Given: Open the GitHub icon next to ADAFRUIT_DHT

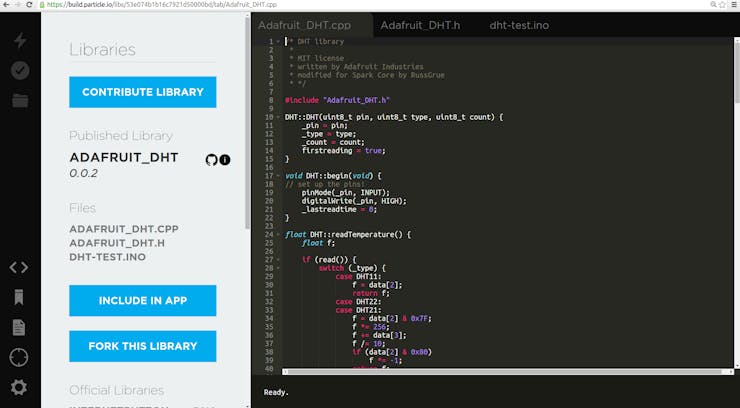Looking at the screenshot, I should [211, 160].
